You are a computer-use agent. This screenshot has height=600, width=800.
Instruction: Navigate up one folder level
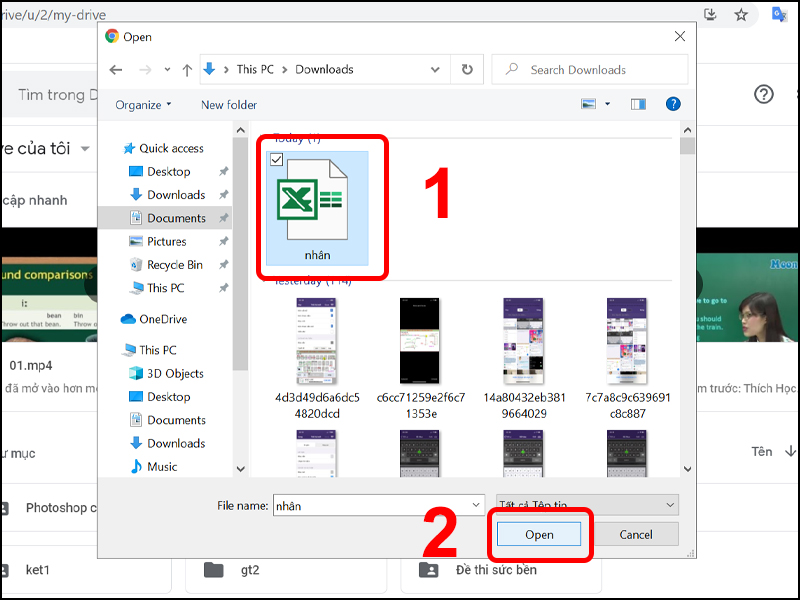pos(186,69)
